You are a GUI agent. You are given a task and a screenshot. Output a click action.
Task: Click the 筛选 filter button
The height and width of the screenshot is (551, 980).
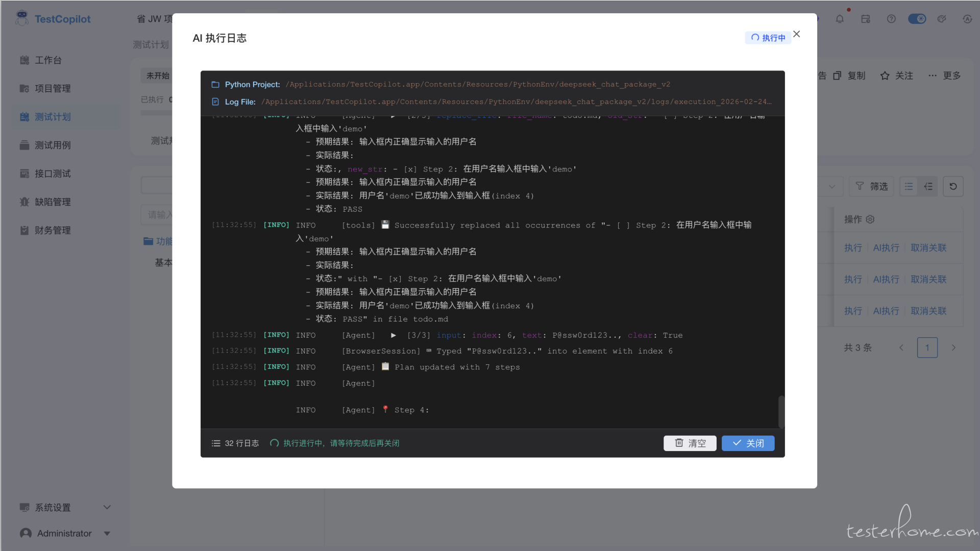coord(871,186)
